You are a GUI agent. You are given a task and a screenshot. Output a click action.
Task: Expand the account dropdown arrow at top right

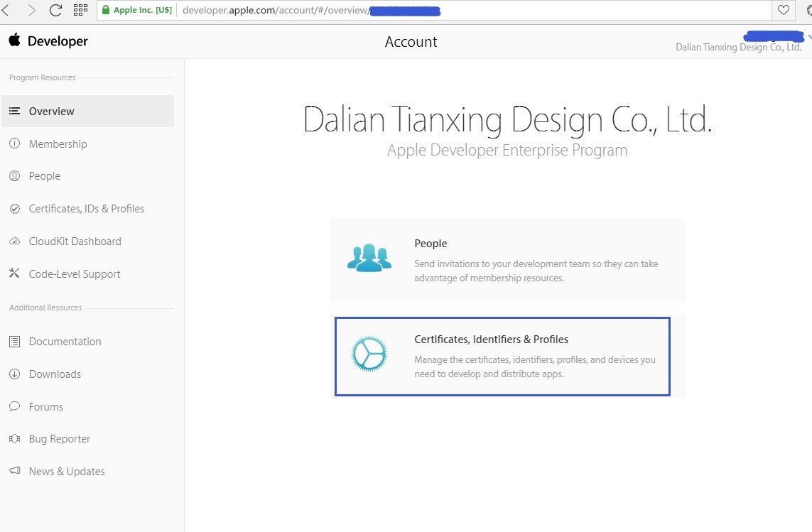click(x=809, y=37)
